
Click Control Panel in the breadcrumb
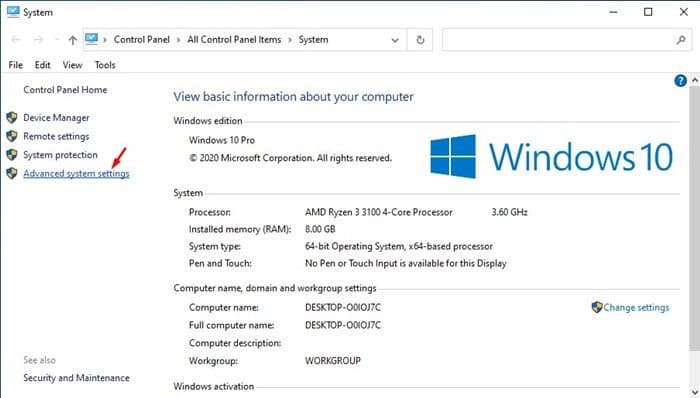(142, 40)
